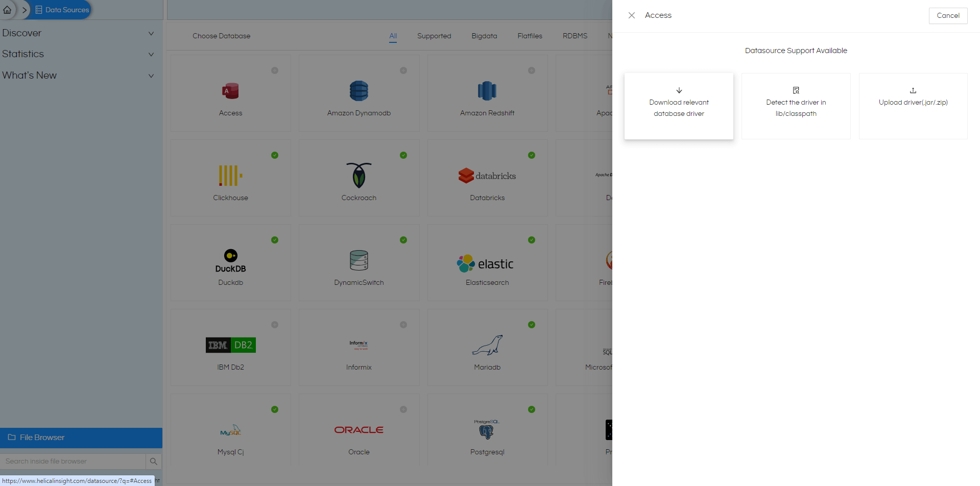This screenshot has width=980, height=486.
Task: Switch to the RDBMS tab
Action: (575, 36)
